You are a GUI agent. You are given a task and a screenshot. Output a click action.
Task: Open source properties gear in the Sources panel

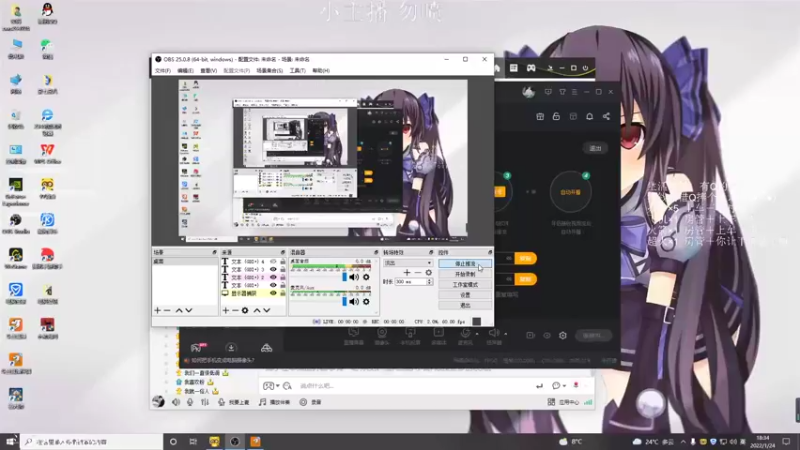245,310
